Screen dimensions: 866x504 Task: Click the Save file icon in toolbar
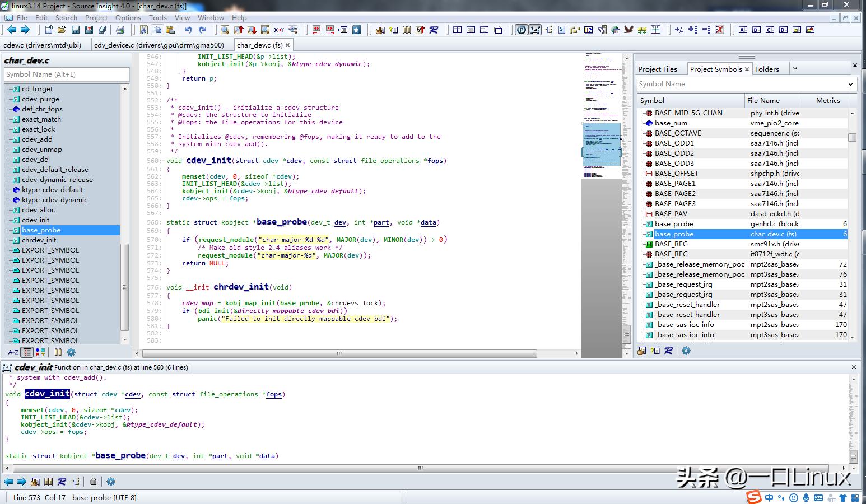point(76,30)
